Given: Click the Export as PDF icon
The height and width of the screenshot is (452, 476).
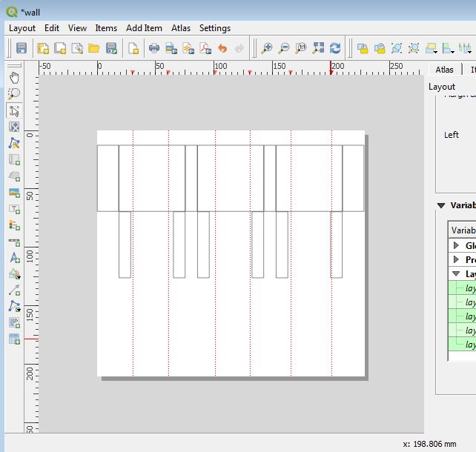Looking at the screenshot, I should [x=205, y=48].
